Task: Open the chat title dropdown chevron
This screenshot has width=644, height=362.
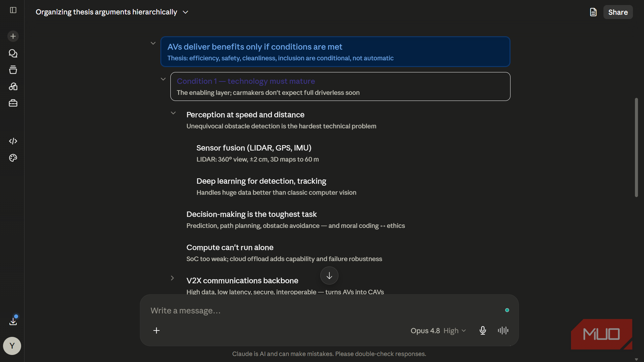Action: [x=185, y=12]
